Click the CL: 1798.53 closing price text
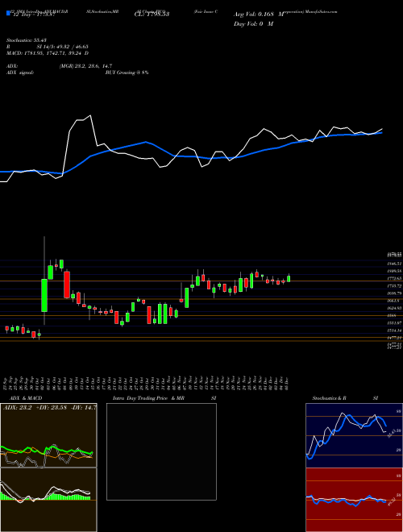Image resolution: width=403 pixels, height=532 pixels. point(152,15)
